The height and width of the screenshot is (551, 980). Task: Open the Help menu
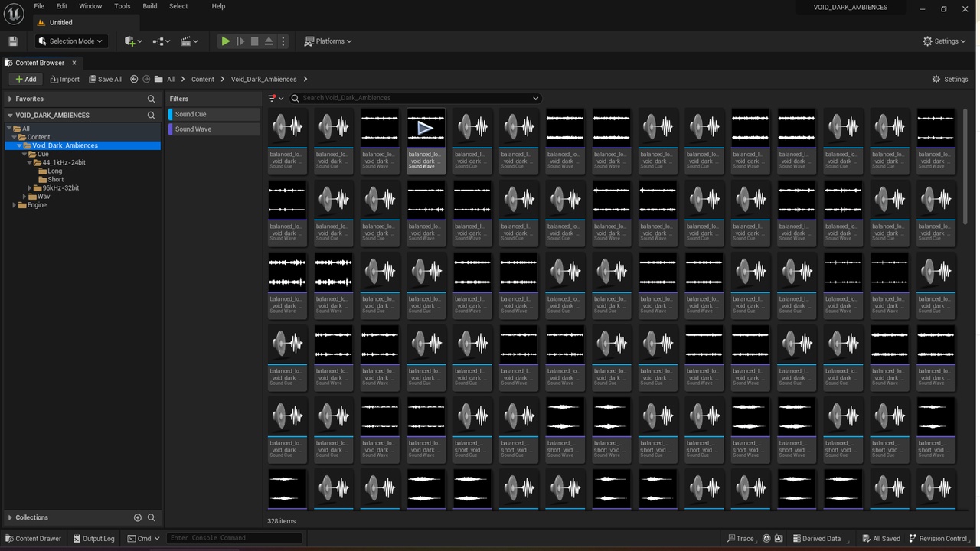click(x=218, y=6)
